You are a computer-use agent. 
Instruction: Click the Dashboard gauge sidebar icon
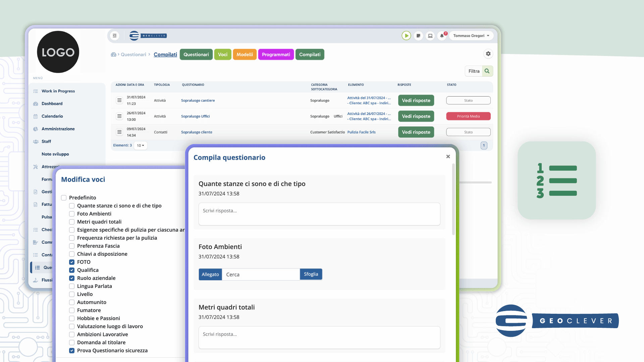click(36, 104)
